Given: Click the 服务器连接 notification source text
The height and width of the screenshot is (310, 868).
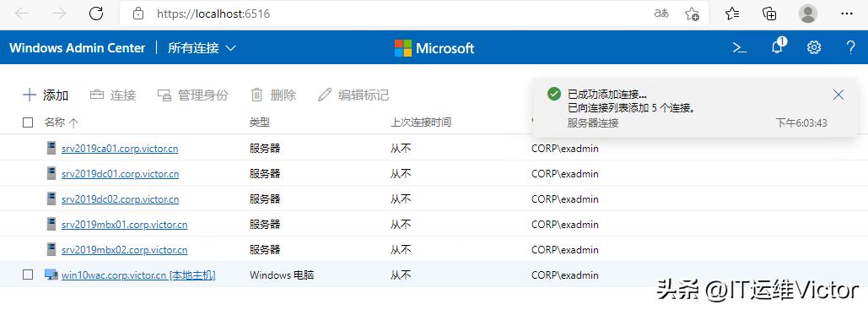Looking at the screenshot, I should coord(593,122).
